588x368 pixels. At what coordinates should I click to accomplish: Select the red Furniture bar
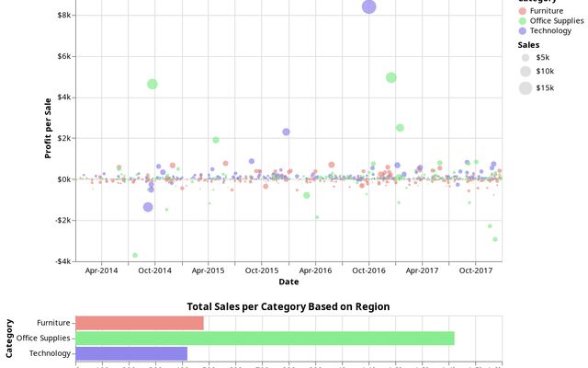139,323
